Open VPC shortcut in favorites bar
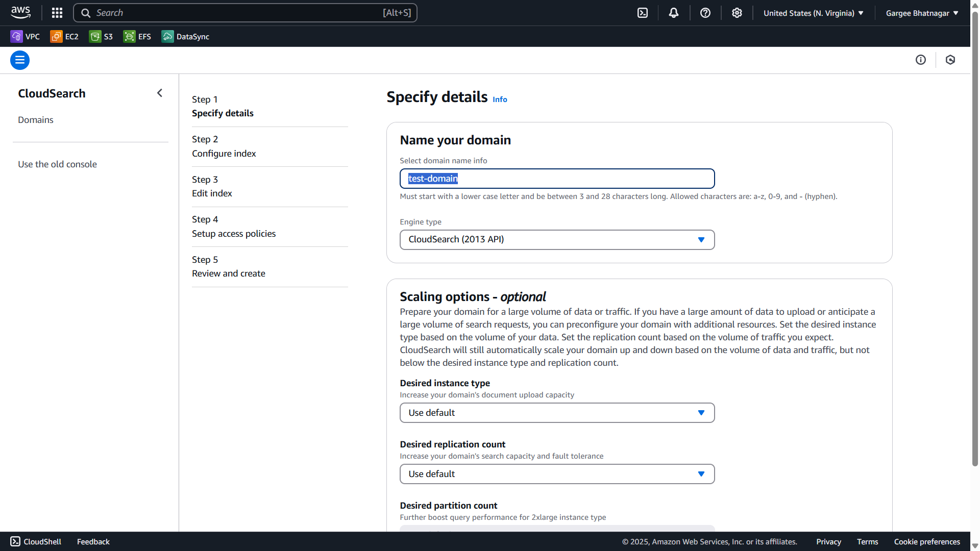The image size is (980, 551). click(25, 36)
